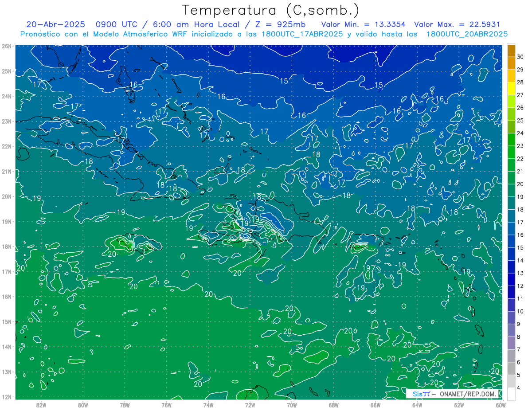
Task: Click the '19N' latitude axis label
Action: pos(6,221)
